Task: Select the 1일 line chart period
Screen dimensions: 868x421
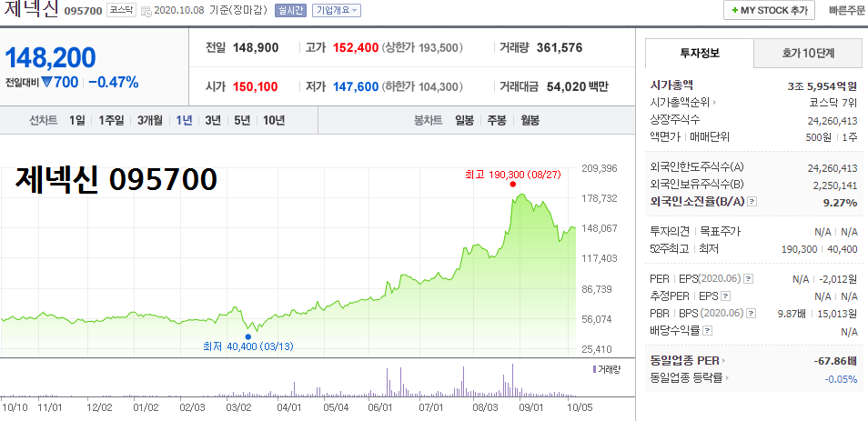Action: 77,120
